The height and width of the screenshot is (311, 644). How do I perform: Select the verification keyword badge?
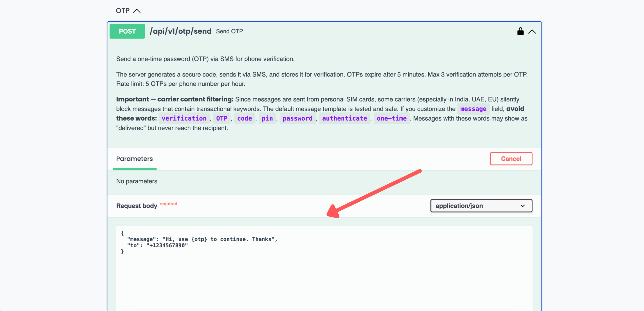point(184,118)
